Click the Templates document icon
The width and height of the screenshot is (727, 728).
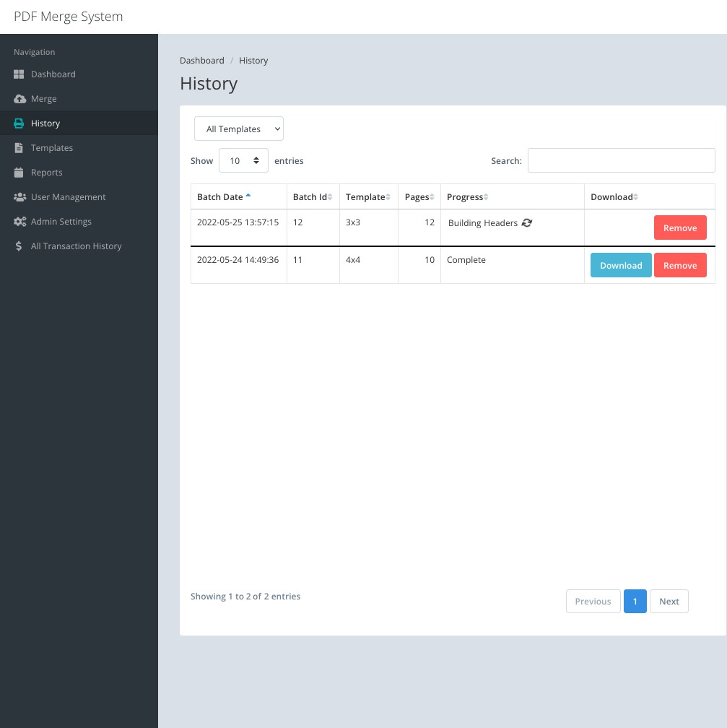click(x=18, y=147)
